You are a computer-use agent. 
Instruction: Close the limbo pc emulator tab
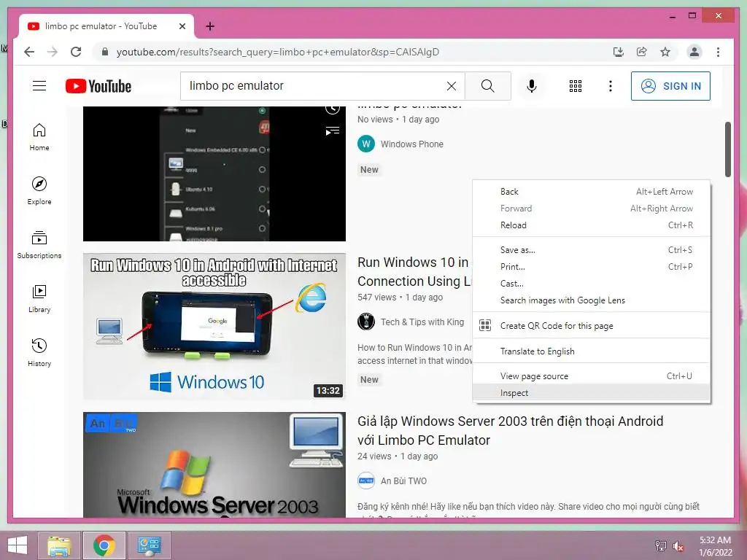tap(182, 26)
